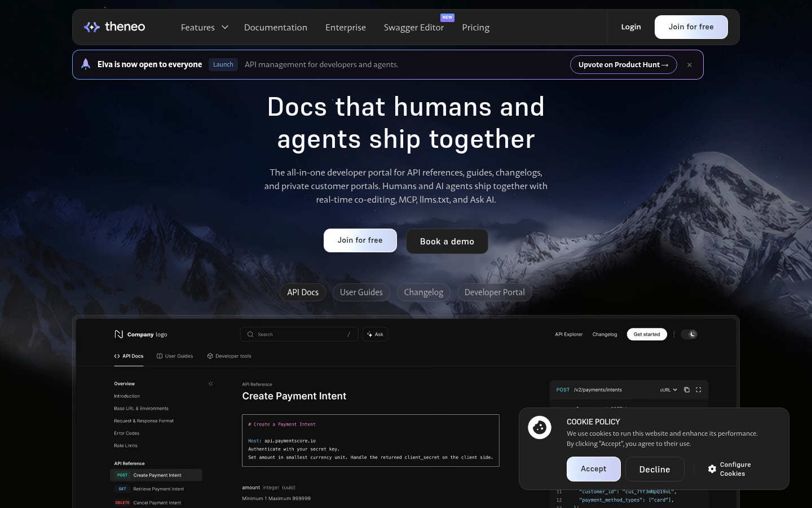Decline the cookie policy
Viewport: 812px width, 508px height.
coord(655,469)
